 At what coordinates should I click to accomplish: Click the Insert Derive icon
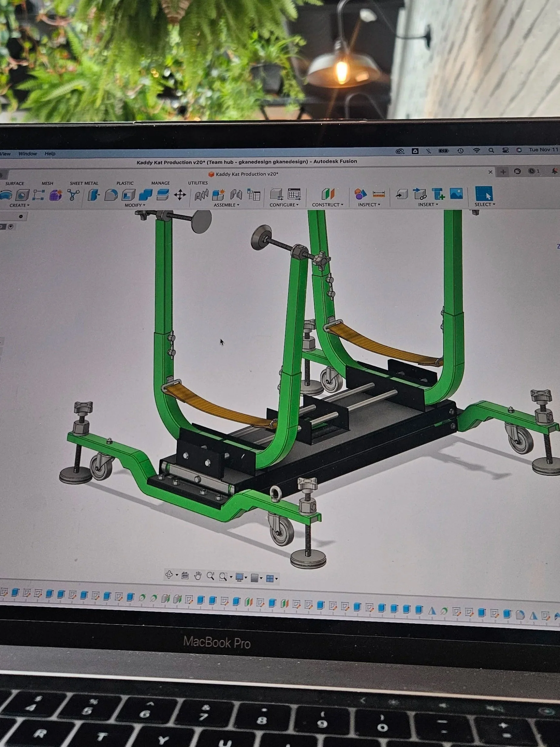click(402, 194)
